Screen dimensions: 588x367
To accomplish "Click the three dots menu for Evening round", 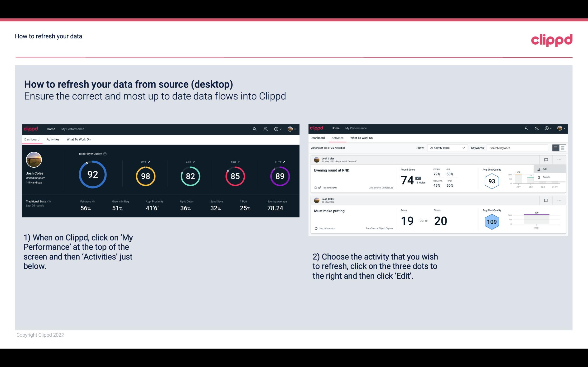I will coord(559,159).
